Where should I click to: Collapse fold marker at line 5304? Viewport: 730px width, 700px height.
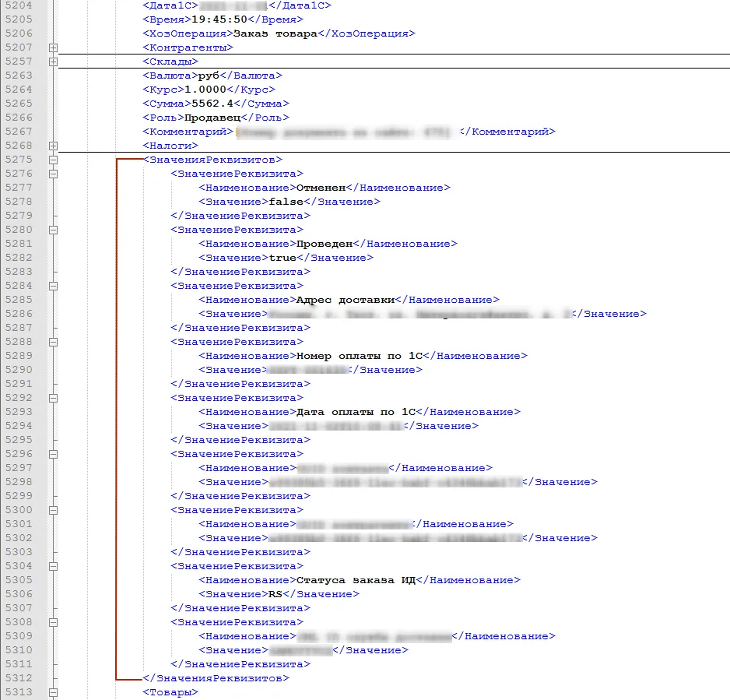point(53,566)
